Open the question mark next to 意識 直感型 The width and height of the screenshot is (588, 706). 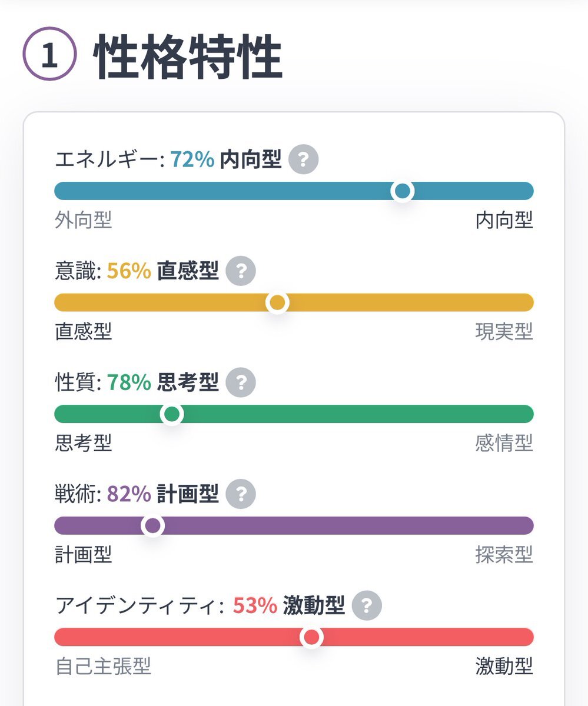click(241, 271)
